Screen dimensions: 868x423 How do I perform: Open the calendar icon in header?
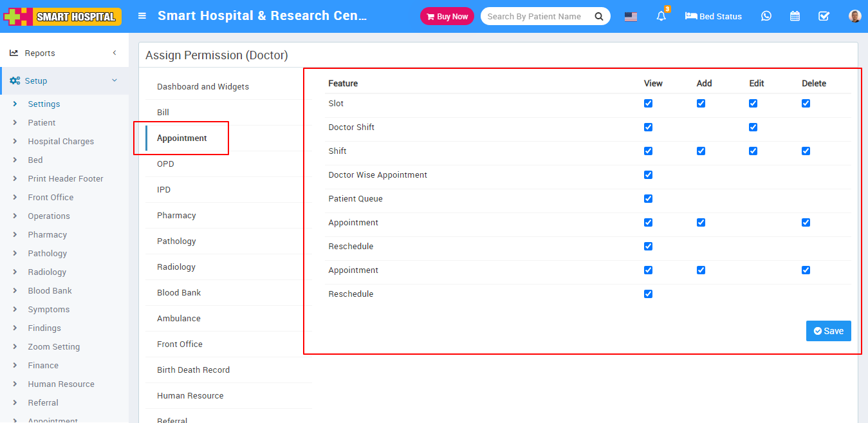(x=795, y=16)
